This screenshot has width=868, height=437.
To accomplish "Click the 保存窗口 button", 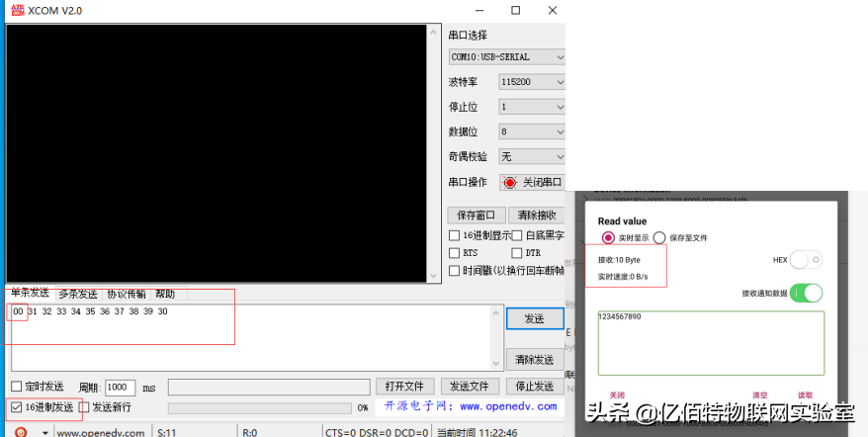I will (x=477, y=215).
